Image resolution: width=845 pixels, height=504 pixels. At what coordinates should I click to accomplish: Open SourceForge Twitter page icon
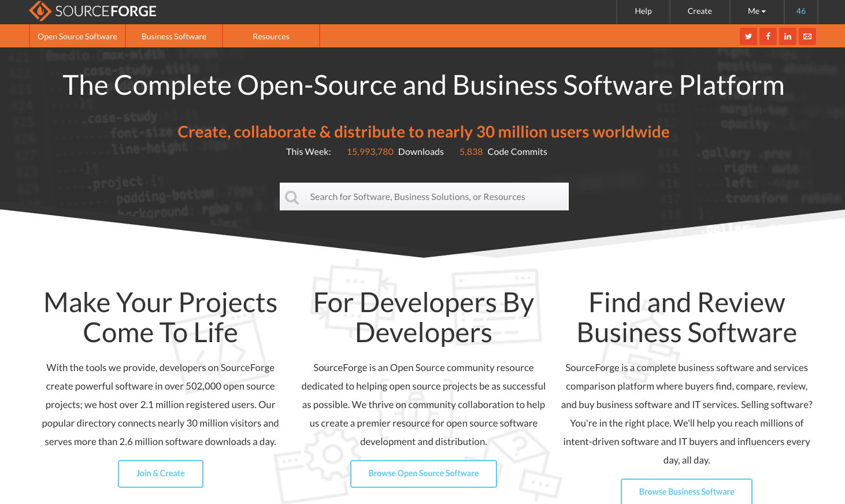click(748, 36)
